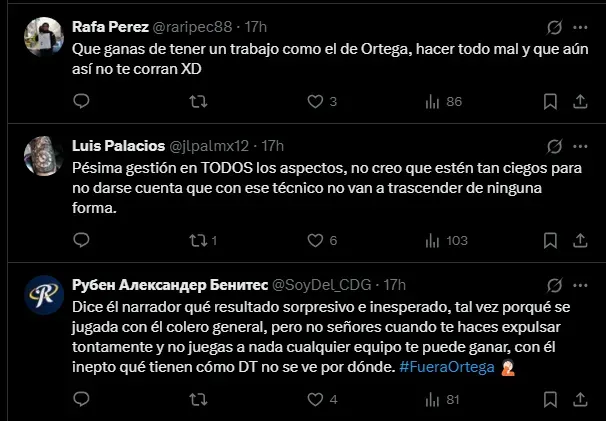Open more options on Rafa Perez's tweet
Screen dimensions: 606x421
[580, 26]
